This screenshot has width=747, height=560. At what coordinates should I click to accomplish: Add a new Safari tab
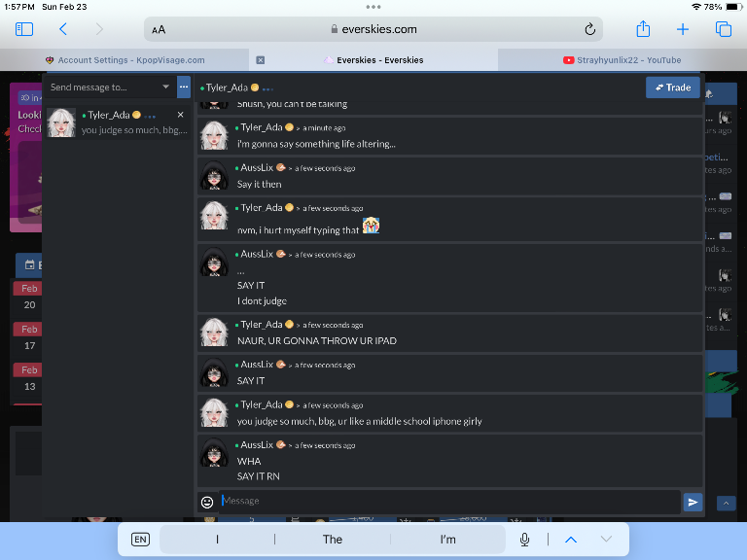[683, 29]
